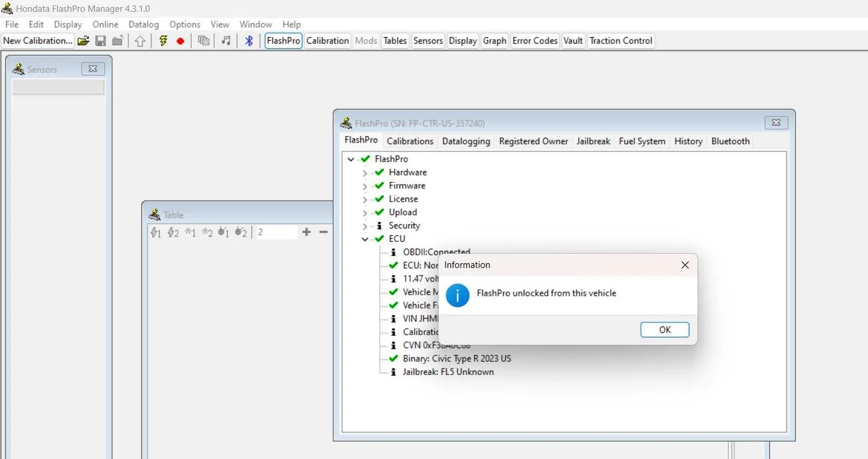Click the blue Bluetooth toolbar icon
The image size is (868, 459).
tap(249, 41)
